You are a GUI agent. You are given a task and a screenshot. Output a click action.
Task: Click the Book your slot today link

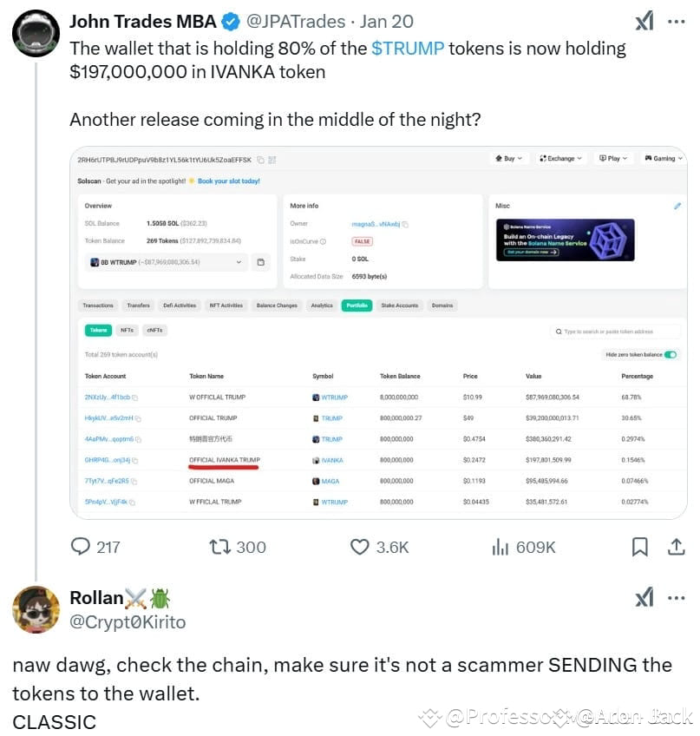pos(228,181)
